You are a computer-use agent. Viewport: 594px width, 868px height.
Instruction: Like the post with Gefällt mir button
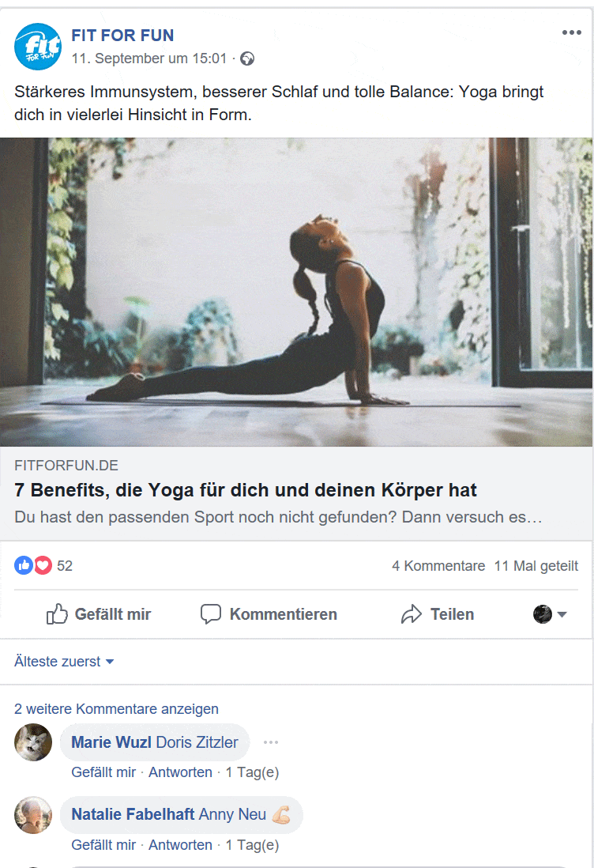pos(99,614)
